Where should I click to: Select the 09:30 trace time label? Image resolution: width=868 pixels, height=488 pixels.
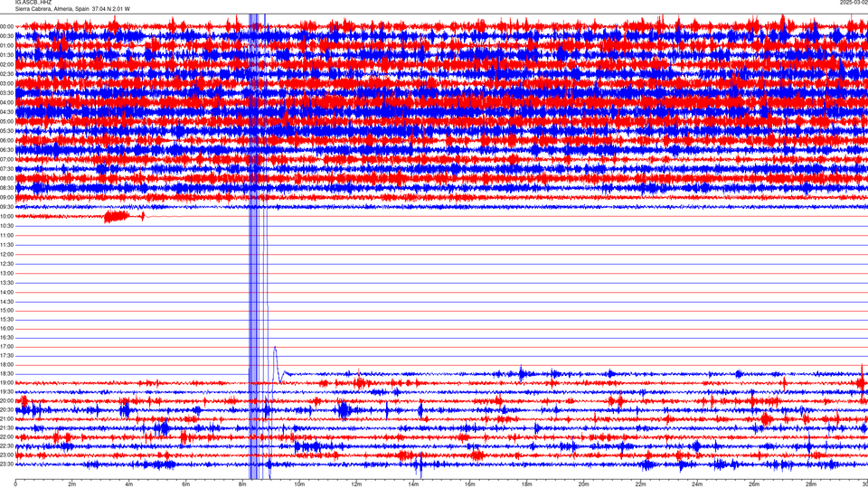(6, 207)
